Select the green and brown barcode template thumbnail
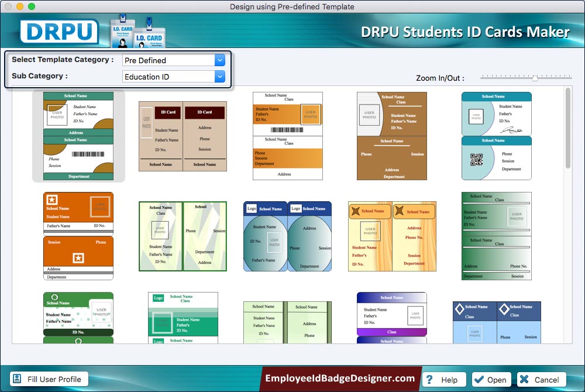 point(78,136)
